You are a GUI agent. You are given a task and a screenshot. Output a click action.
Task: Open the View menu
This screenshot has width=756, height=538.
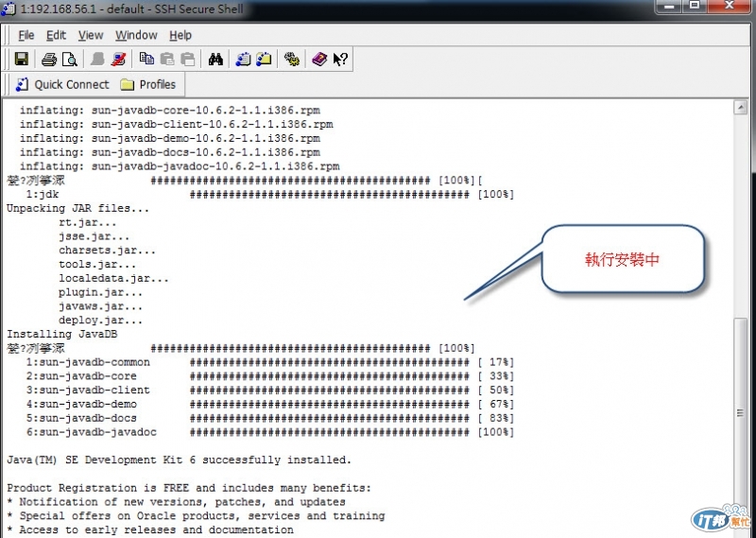point(91,35)
